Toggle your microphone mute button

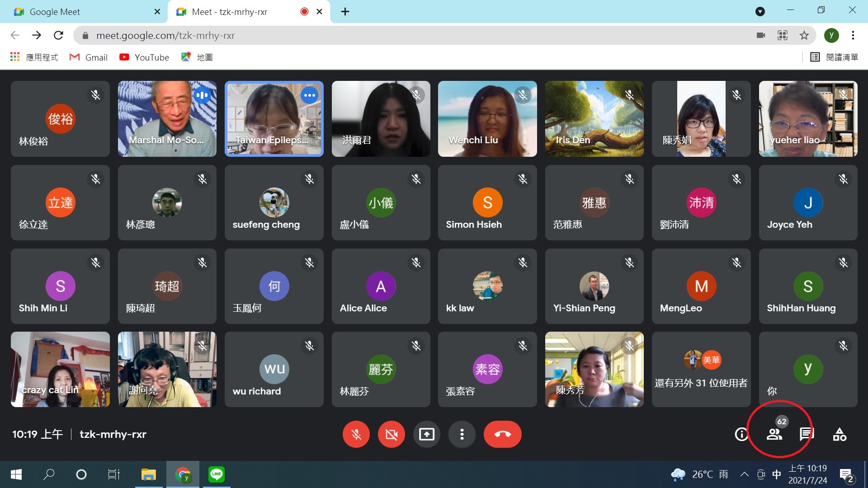356,434
